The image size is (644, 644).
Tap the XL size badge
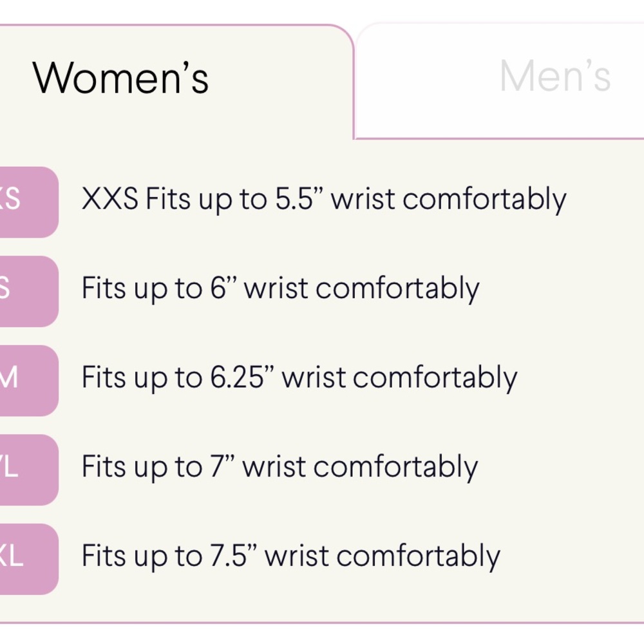click(x=26, y=558)
